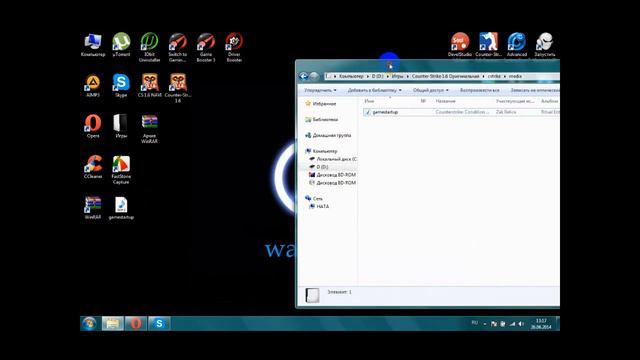Click cstrike in the address bar path
640x360 pixels.
[x=494, y=76]
